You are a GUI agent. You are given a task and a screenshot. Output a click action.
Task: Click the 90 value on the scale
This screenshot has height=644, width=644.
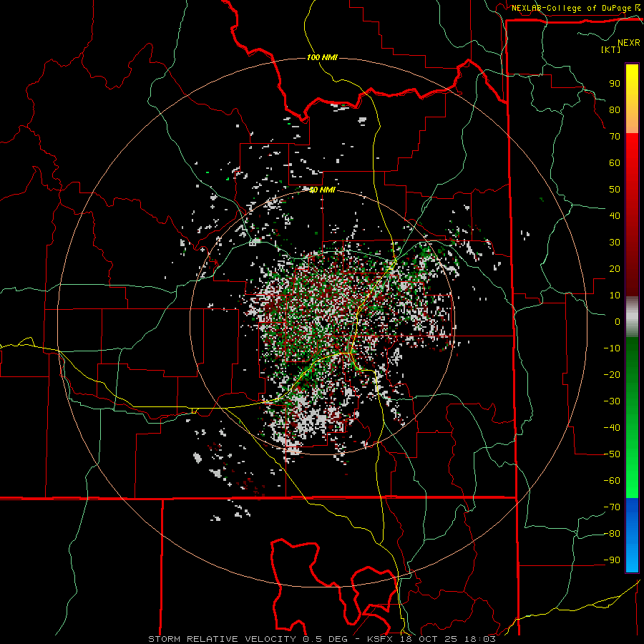pos(615,84)
